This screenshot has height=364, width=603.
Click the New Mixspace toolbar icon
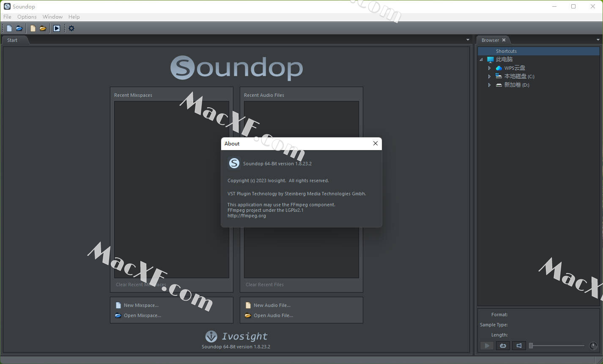coord(9,28)
